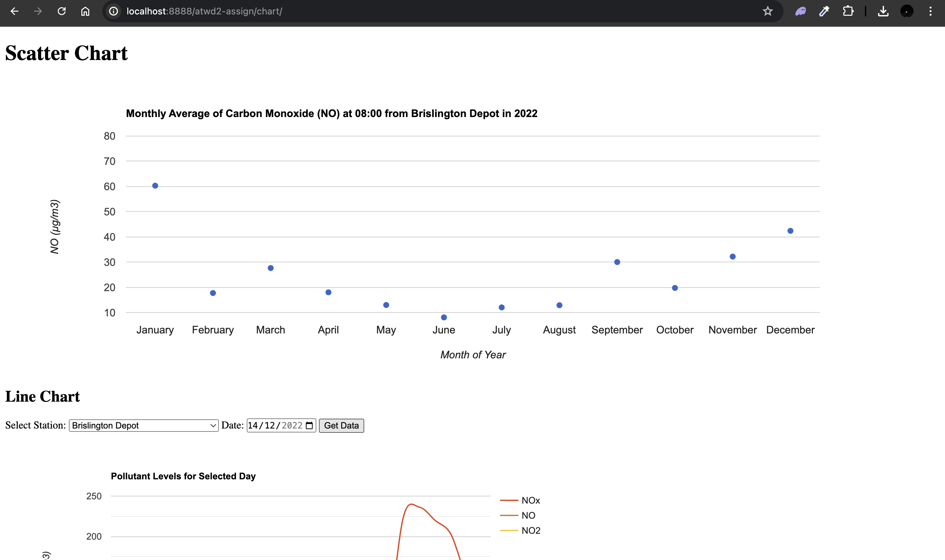Click the January x-axis label
The image size is (945, 560).
pos(155,330)
